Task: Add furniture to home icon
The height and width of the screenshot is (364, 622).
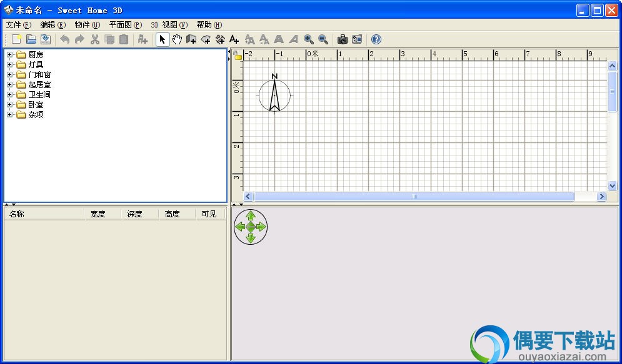Action: [x=143, y=39]
